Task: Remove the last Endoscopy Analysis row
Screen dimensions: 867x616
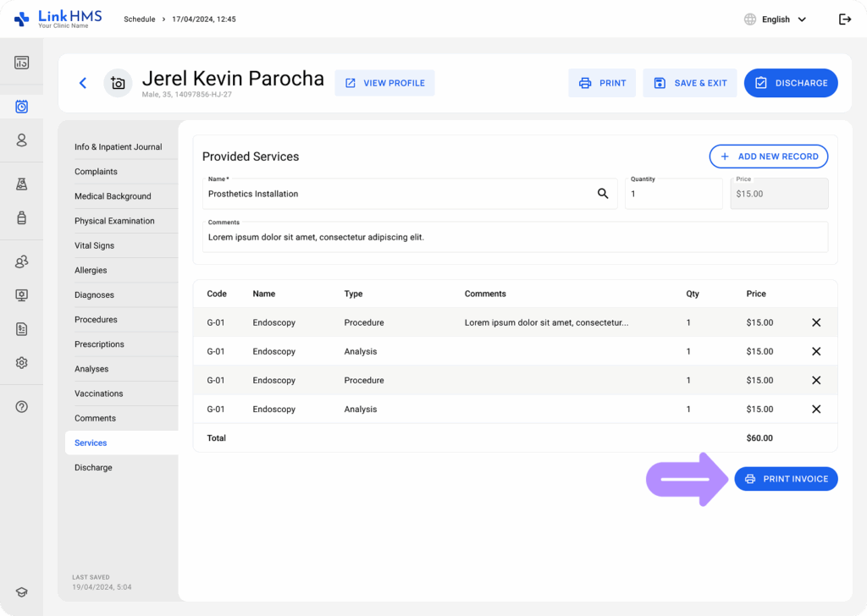Action: [x=816, y=410]
